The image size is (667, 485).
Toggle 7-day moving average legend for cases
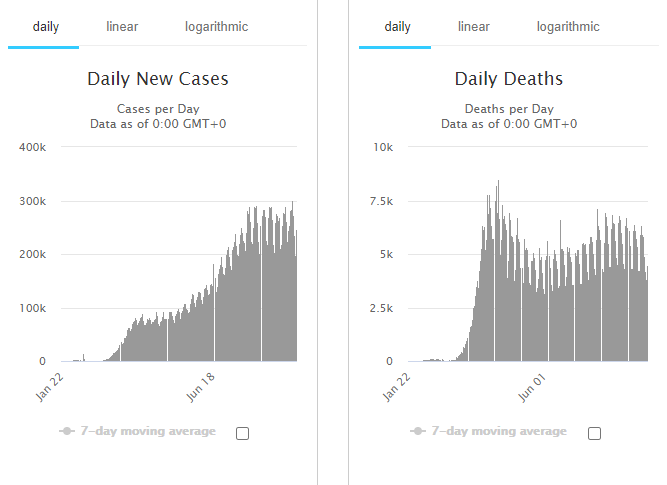tap(148, 431)
